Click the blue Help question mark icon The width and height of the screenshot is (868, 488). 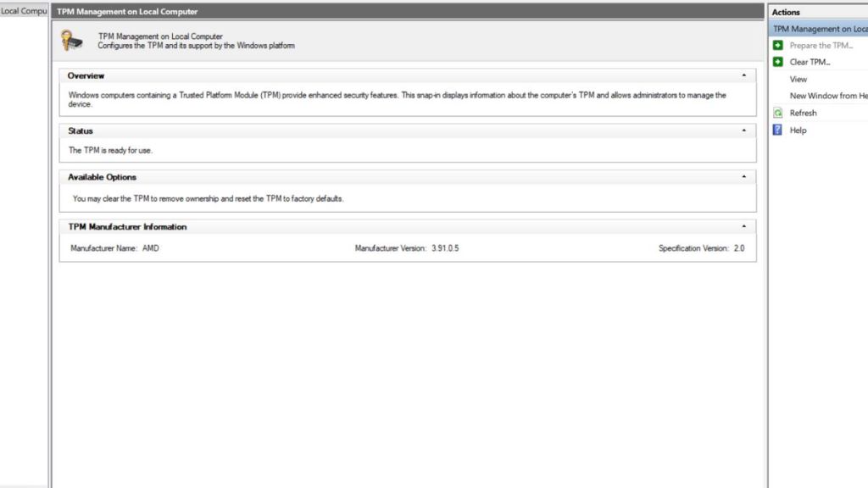click(x=777, y=130)
